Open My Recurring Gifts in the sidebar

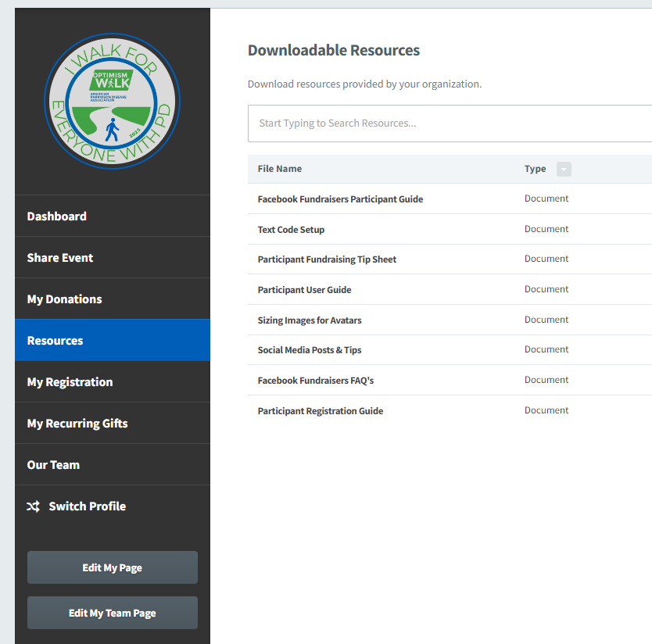pos(113,424)
